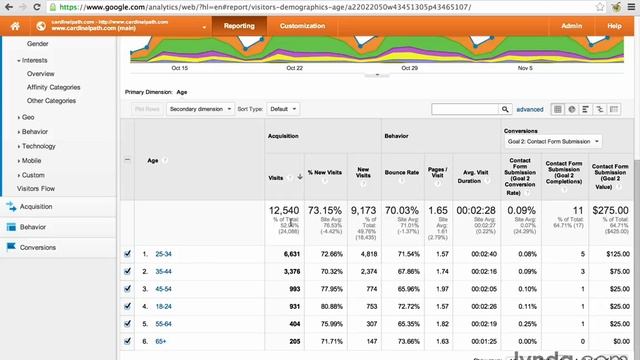Click the 18-24 age link
The width and height of the screenshot is (640, 360).
(163, 307)
